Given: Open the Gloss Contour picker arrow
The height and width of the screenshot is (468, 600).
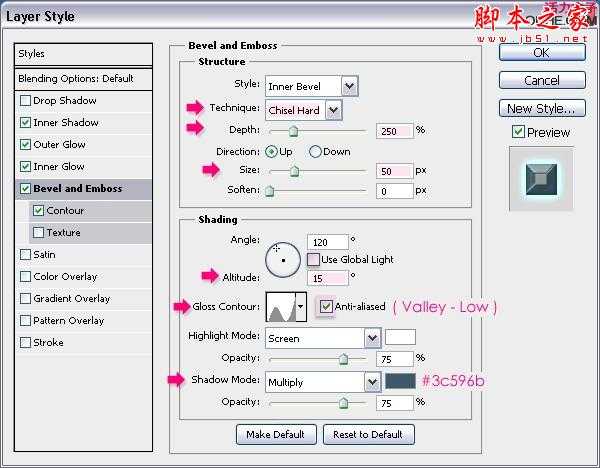Looking at the screenshot, I should coord(301,307).
